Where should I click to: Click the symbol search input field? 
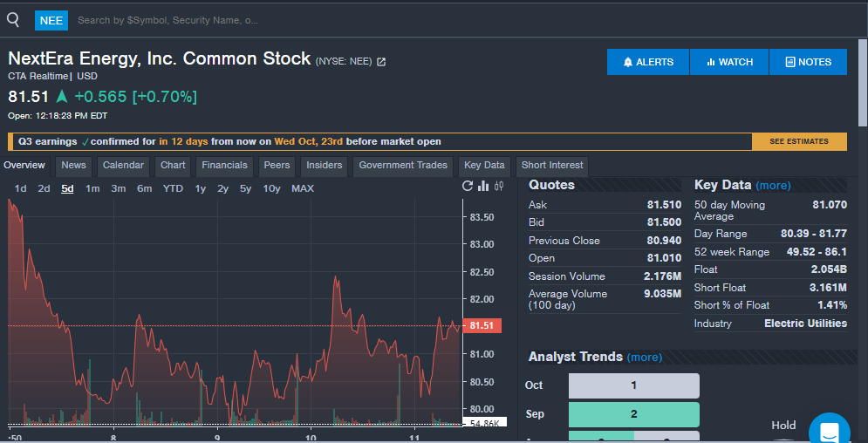167,20
